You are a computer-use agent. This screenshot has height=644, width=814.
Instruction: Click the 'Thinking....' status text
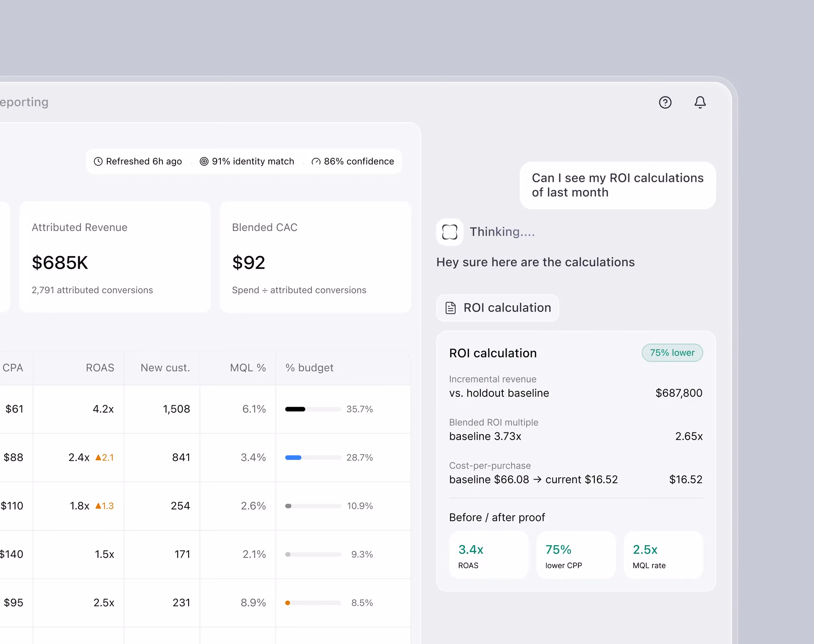(502, 232)
